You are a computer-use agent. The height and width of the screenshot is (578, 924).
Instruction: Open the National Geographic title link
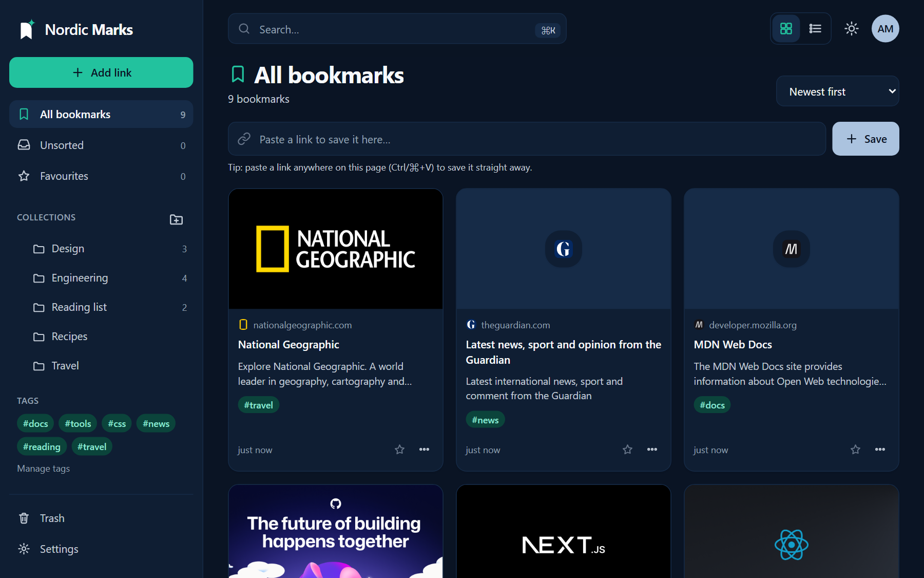pyautogui.click(x=288, y=345)
